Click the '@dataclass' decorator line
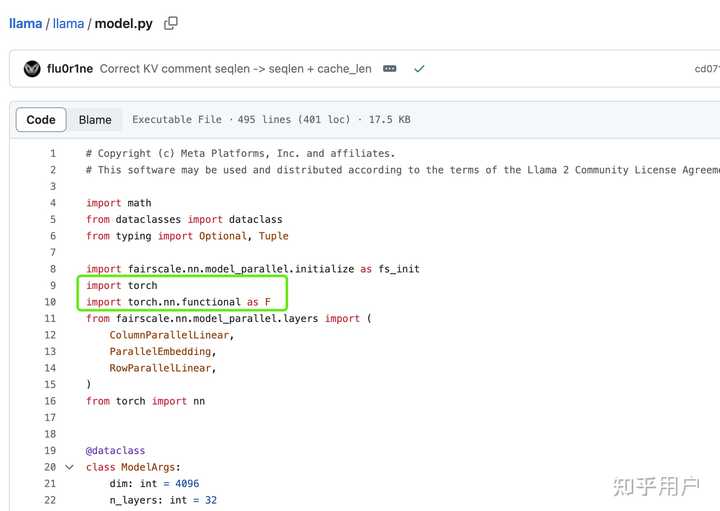Viewport: 720px width, 511px height. [x=115, y=451]
